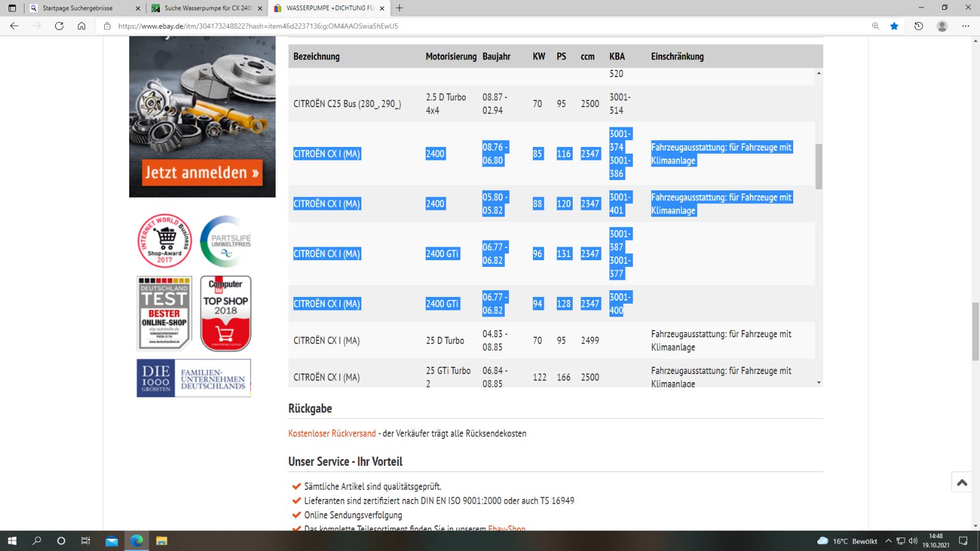The width and height of the screenshot is (980, 551).
Task: Go back to the previous page
Action: 14,26
